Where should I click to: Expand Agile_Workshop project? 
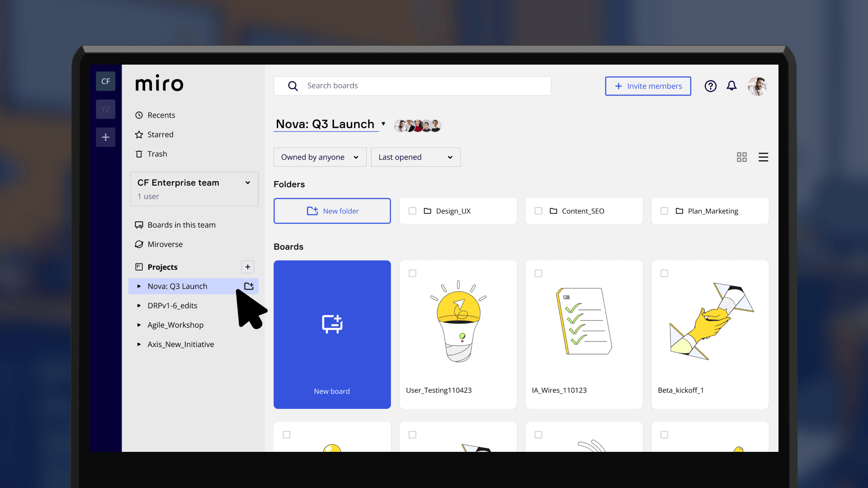click(139, 325)
